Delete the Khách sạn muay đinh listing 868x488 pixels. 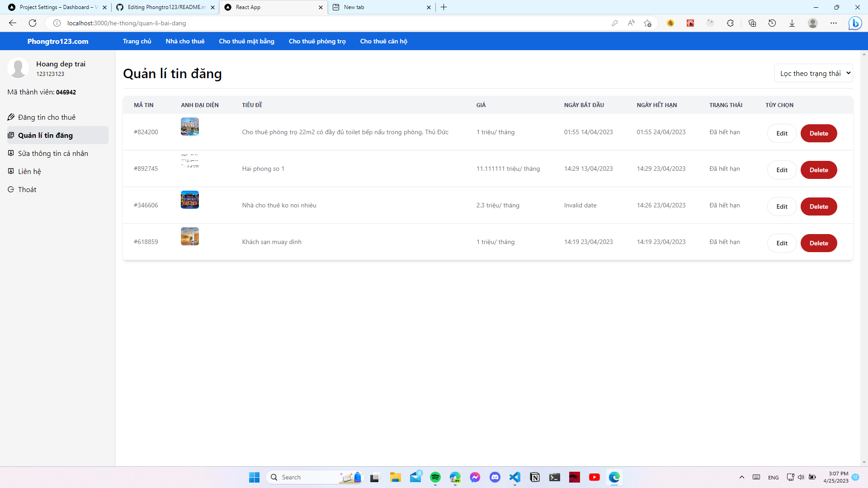pos(819,243)
